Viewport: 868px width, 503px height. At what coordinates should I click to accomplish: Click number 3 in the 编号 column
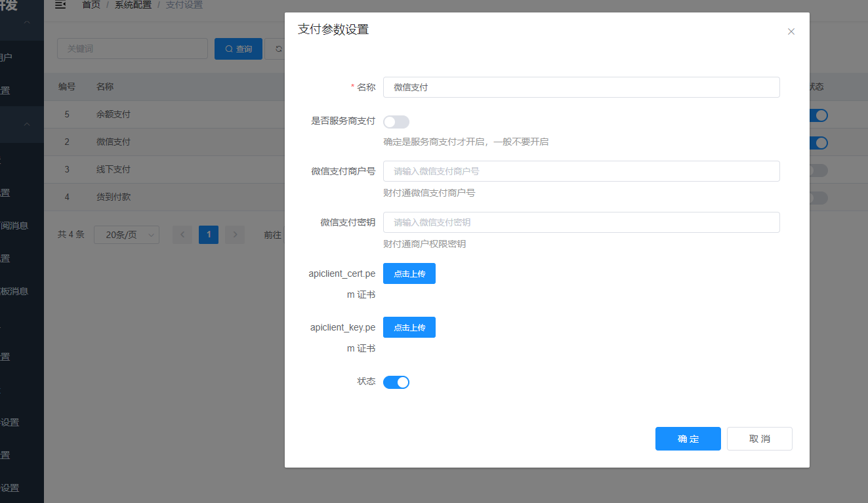pos(67,169)
